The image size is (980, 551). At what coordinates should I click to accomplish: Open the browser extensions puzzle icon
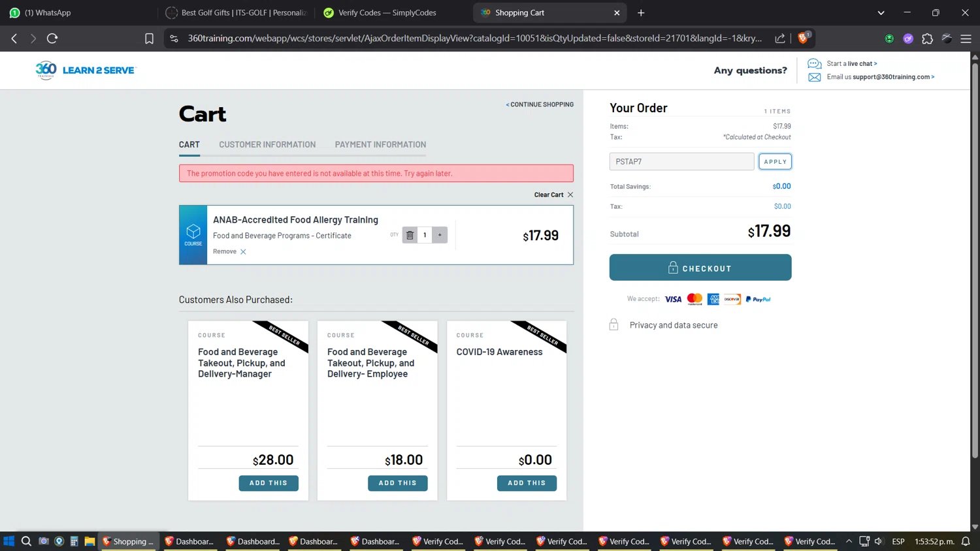(x=927, y=39)
